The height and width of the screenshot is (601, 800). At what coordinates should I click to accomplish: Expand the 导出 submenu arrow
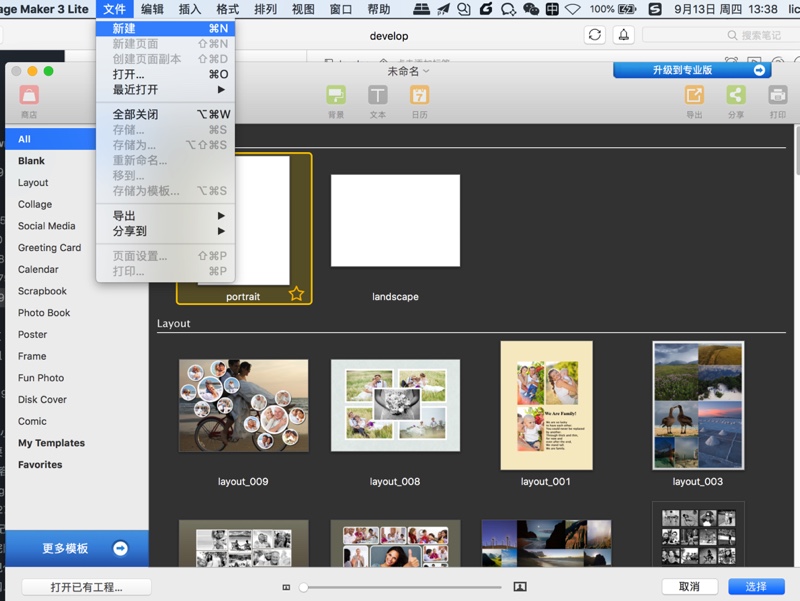tap(221, 215)
